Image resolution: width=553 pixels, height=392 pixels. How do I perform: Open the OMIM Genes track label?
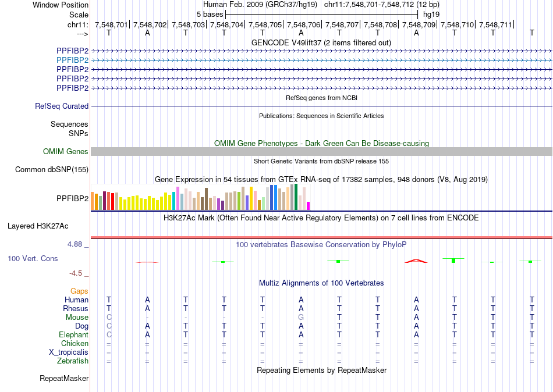click(66, 151)
